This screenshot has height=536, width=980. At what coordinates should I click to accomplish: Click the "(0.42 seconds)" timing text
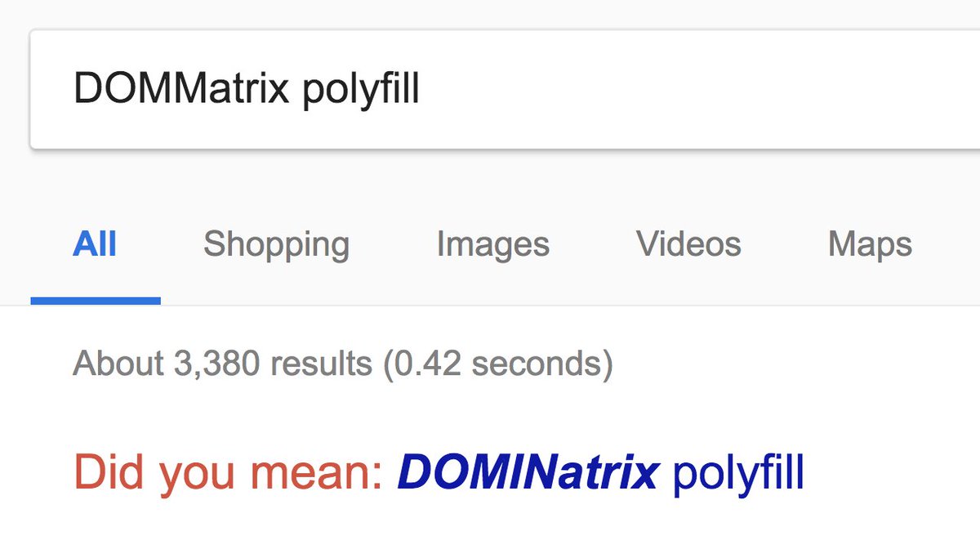(498, 364)
